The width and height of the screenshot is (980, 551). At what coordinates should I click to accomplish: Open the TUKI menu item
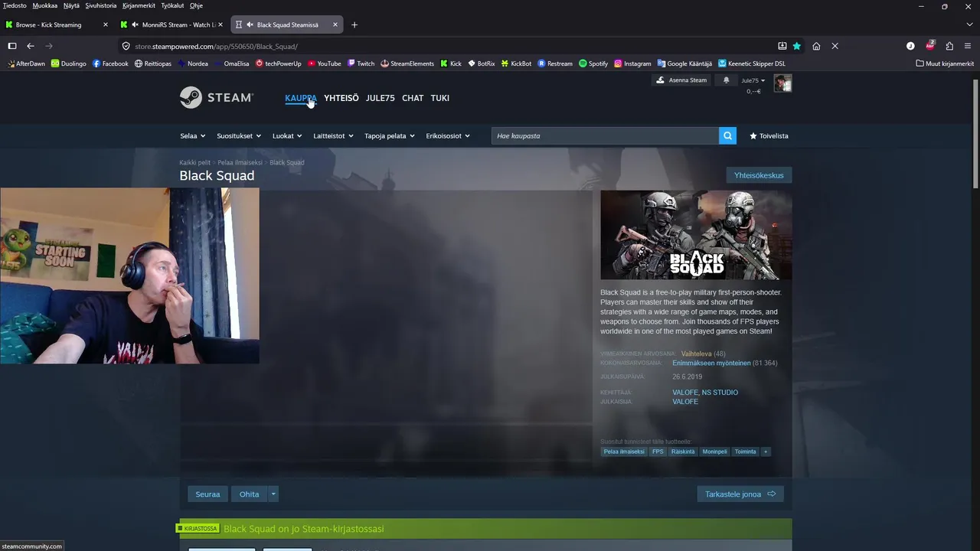(x=439, y=98)
